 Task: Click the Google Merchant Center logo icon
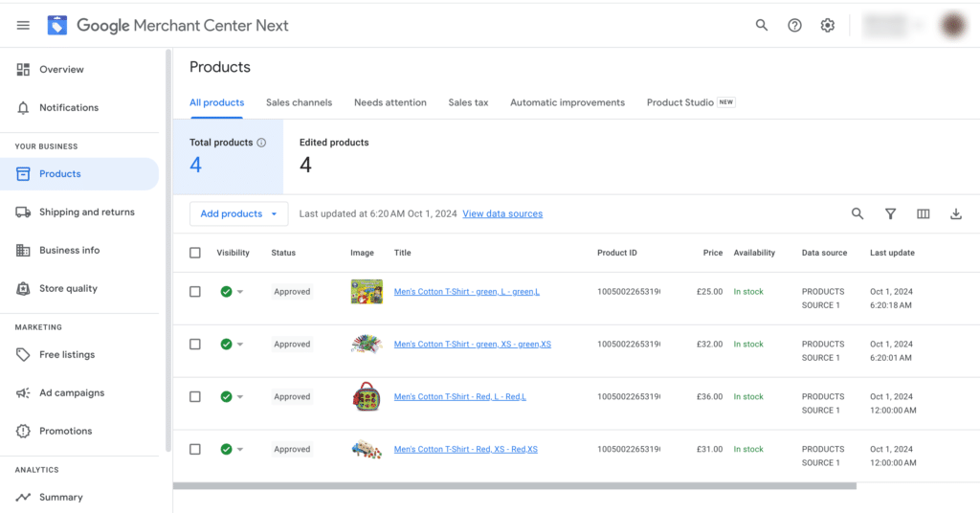pyautogui.click(x=56, y=26)
